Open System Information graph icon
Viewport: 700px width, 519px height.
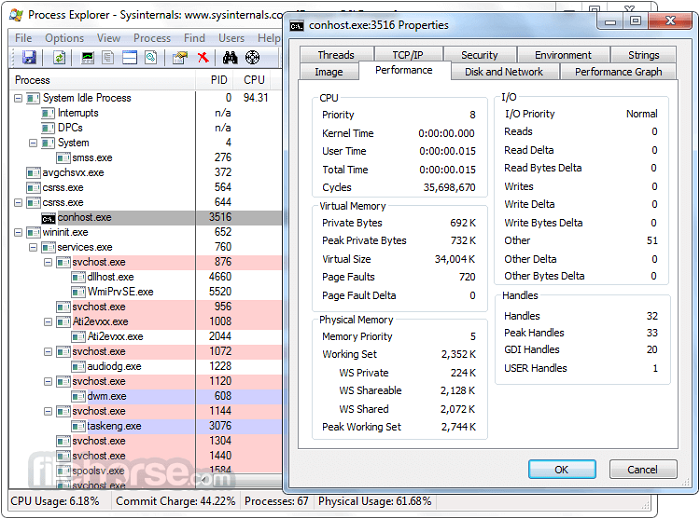(88, 58)
